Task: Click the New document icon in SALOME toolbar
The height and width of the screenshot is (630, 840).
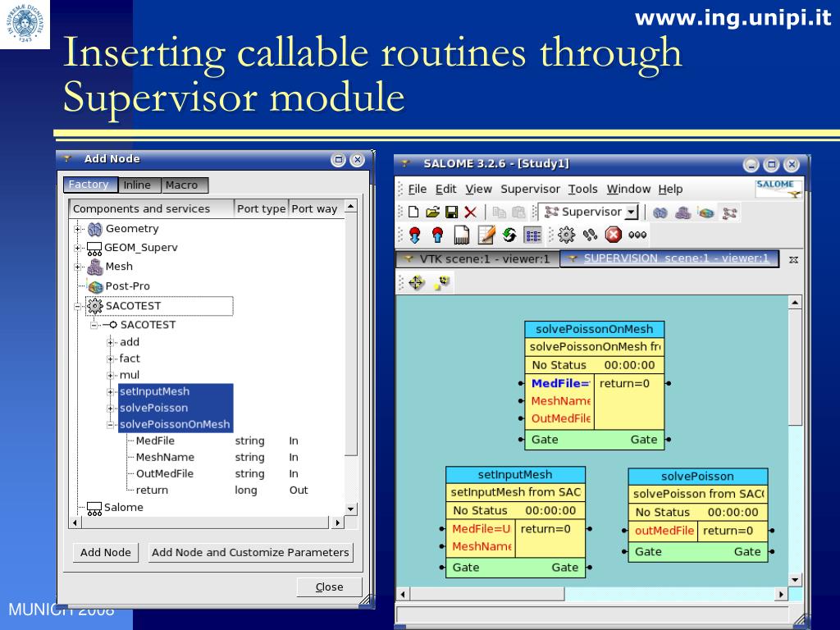Action: [413, 212]
